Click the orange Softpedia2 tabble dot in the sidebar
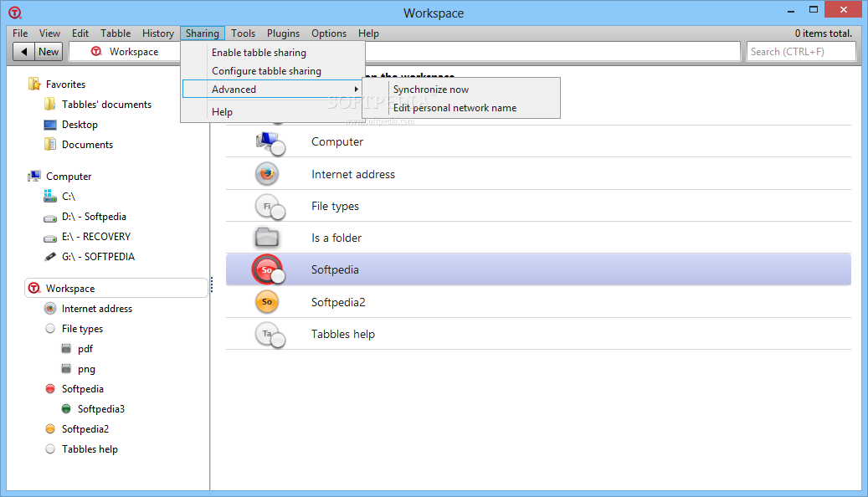Viewport: 868px width, 497px height. coord(50,429)
